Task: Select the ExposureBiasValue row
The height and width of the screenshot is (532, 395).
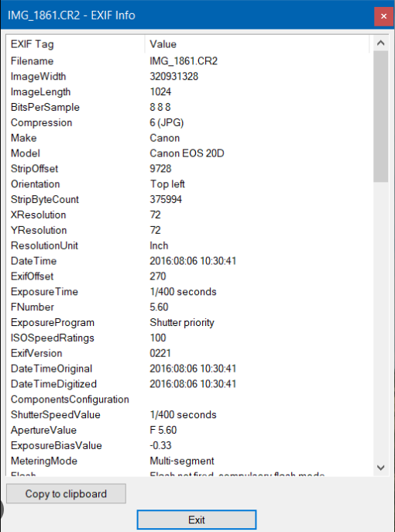Action: (x=188, y=445)
